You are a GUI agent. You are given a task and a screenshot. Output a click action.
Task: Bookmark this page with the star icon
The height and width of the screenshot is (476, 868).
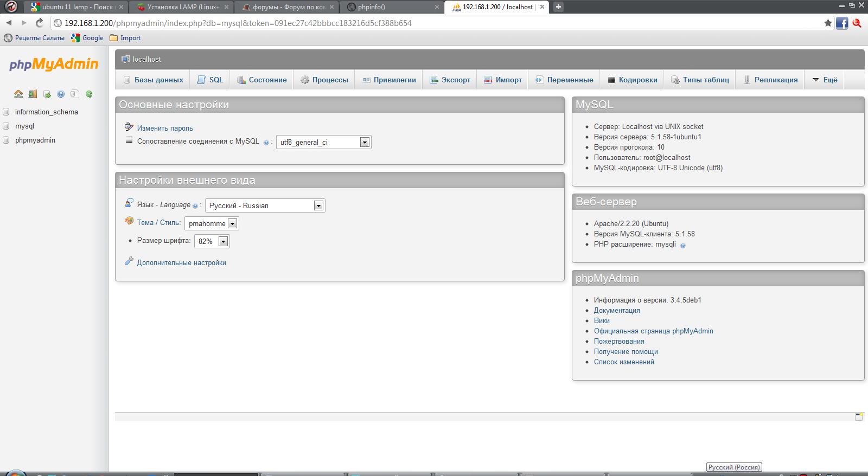pos(828,23)
